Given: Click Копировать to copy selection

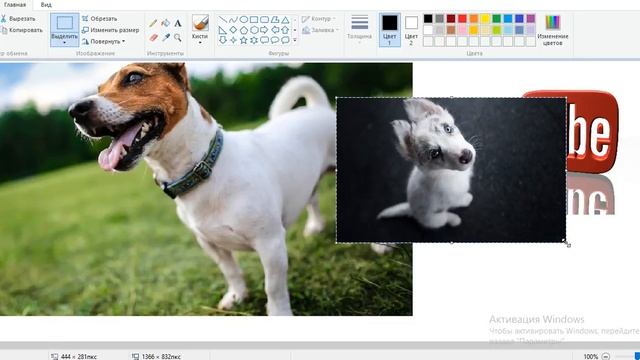Looking at the screenshot, I should 22,30.
